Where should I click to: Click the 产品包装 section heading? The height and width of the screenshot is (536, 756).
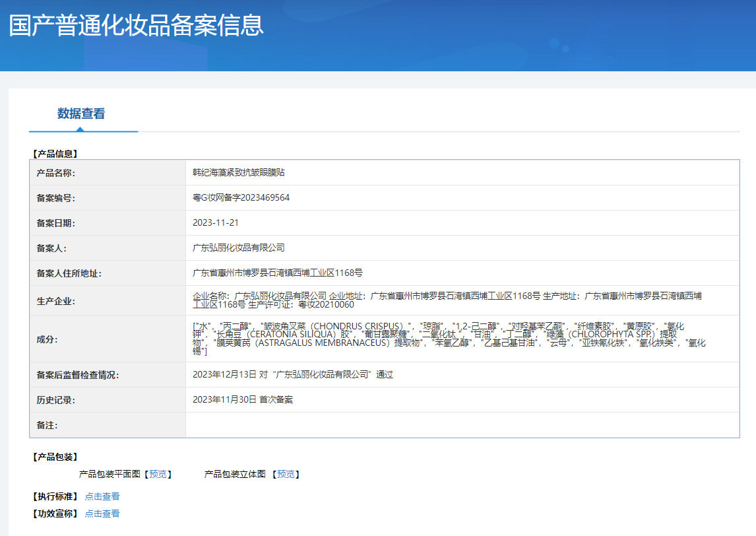[55, 457]
